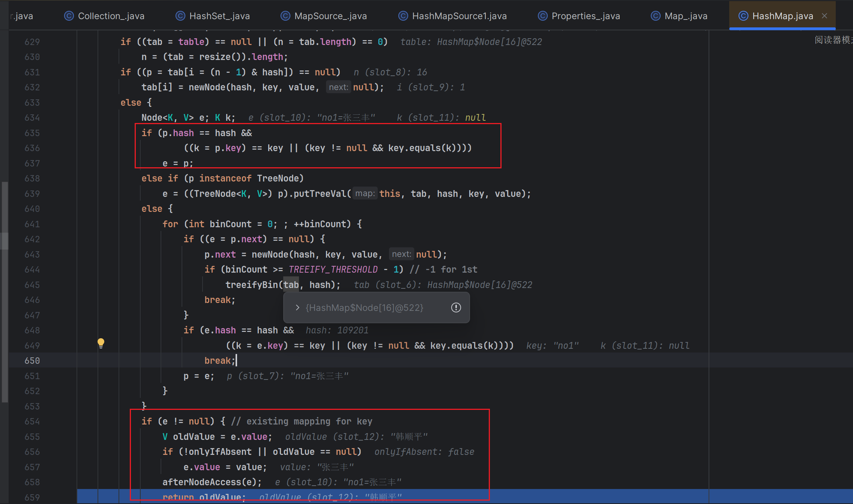
Task: Click the HashMapSource1.java class icon
Action: click(x=403, y=16)
